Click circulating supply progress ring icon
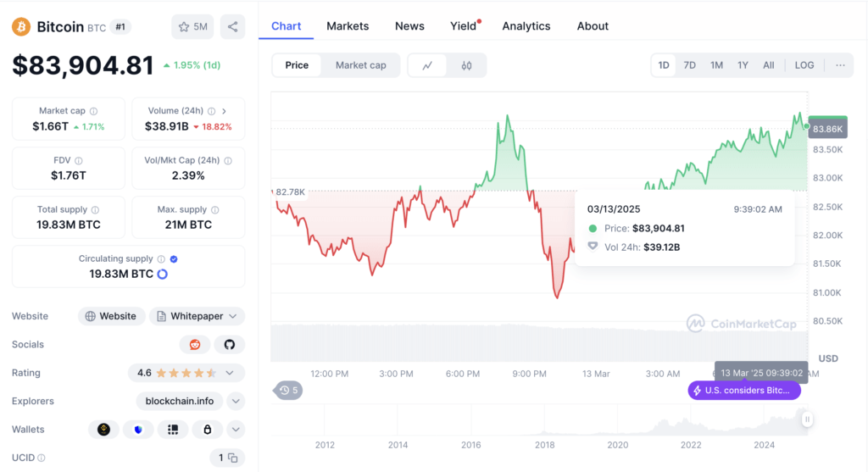 162,274
